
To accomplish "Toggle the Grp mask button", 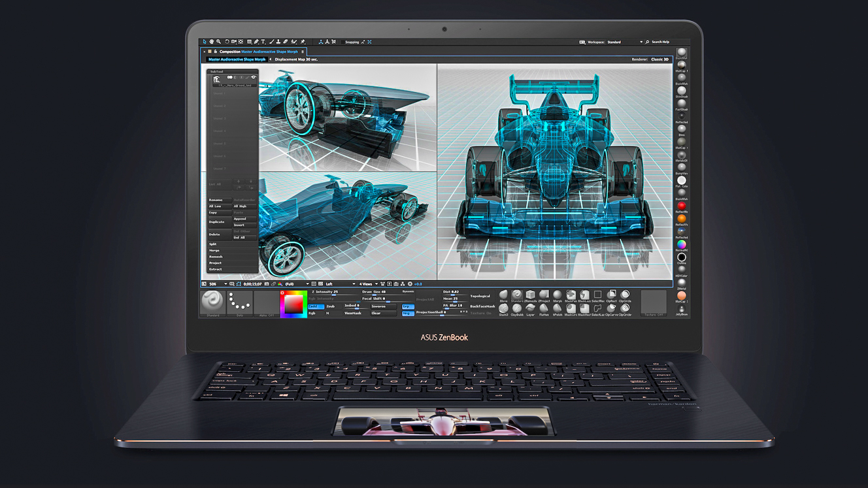I will pos(408,306).
